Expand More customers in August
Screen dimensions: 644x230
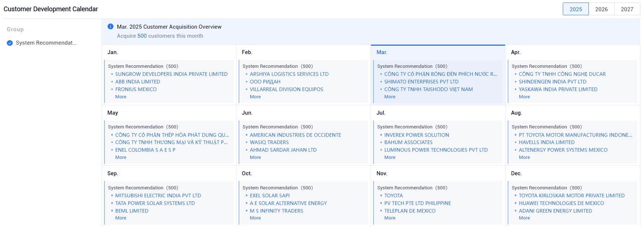pyautogui.click(x=524, y=157)
